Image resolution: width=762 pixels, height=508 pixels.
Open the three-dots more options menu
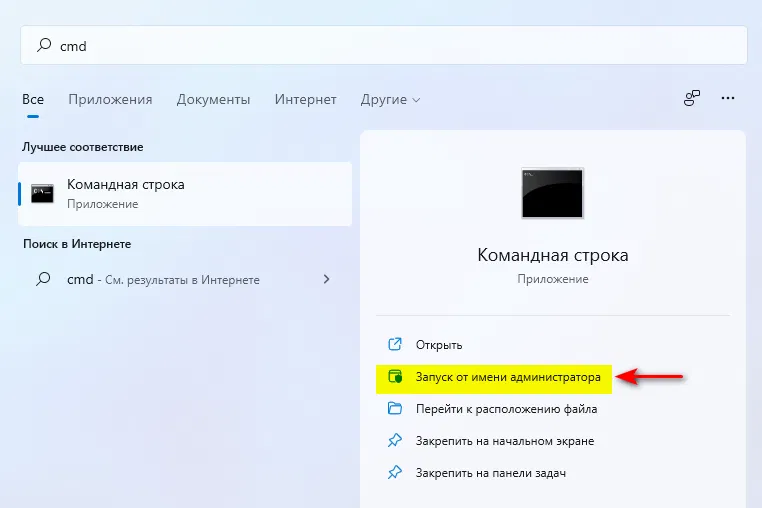pyautogui.click(x=727, y=98)
